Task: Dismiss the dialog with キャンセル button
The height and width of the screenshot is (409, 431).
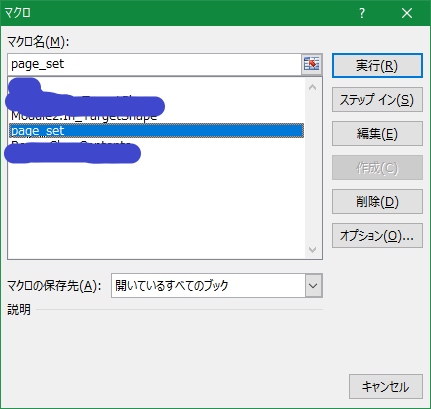Action: [x=386, y=387]
